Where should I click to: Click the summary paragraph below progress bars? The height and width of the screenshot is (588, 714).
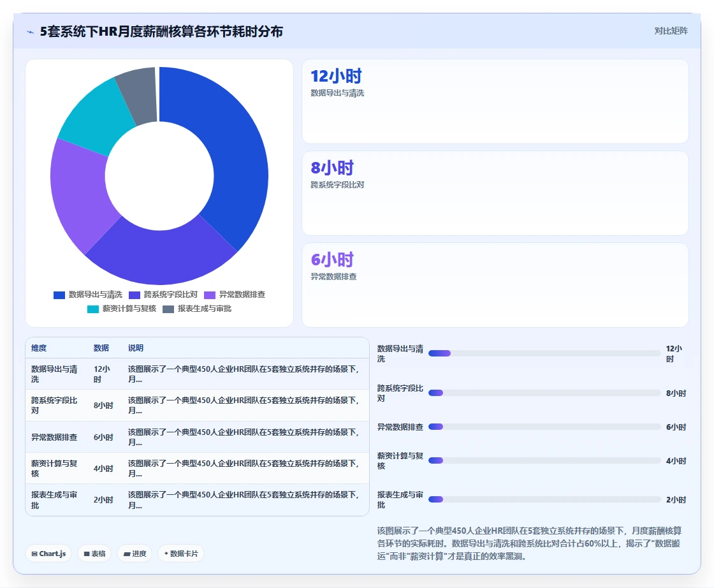point(530,543)
